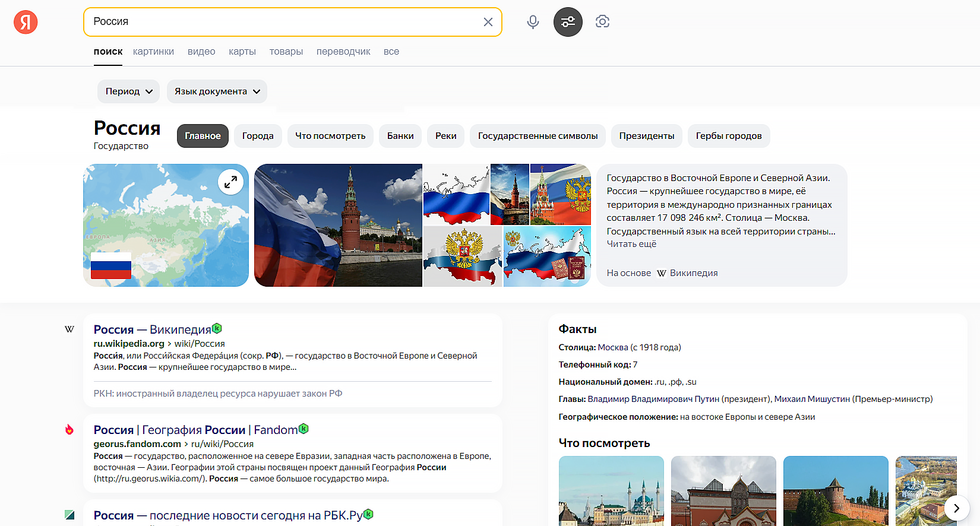The image size is (980, 526).
Task: Click the ru.wikipedia.org URL link
Action: (129, 344)
